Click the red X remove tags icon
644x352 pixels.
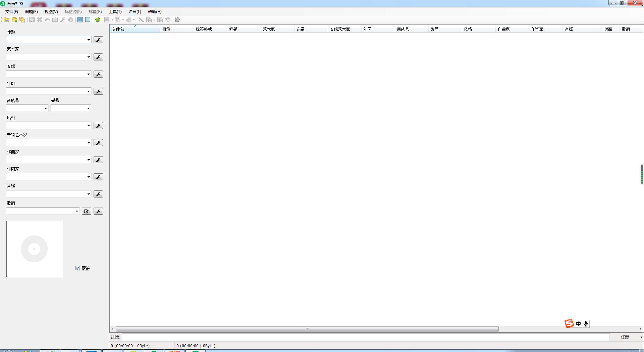[39, 20]
